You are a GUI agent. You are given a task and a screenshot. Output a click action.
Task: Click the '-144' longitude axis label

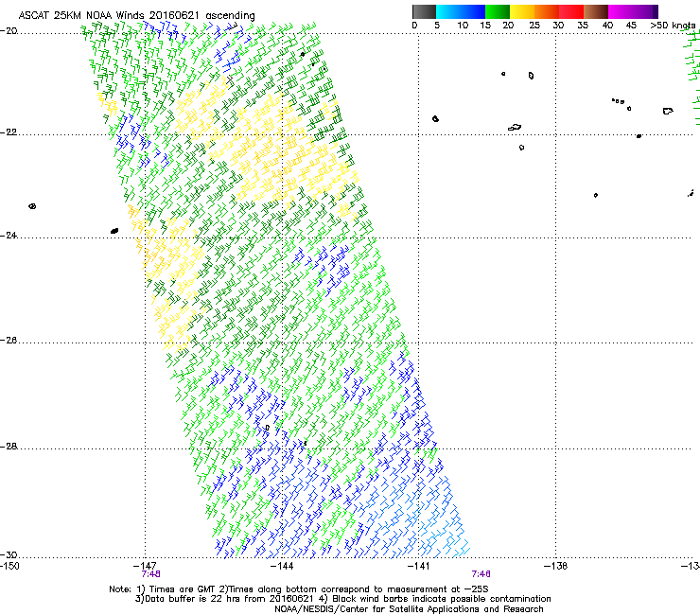point(282,566)
